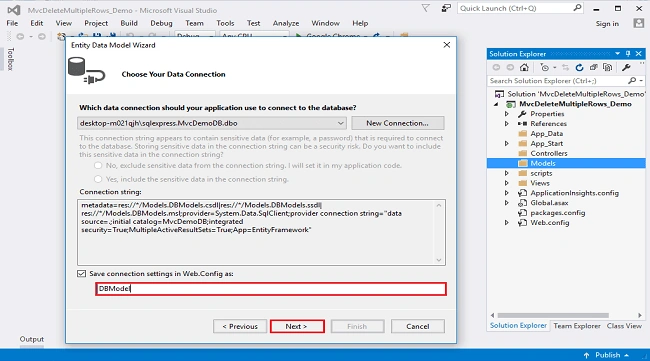
Task: Click the account avatar icon near Sign in
Action: click(x=639, y=23)
